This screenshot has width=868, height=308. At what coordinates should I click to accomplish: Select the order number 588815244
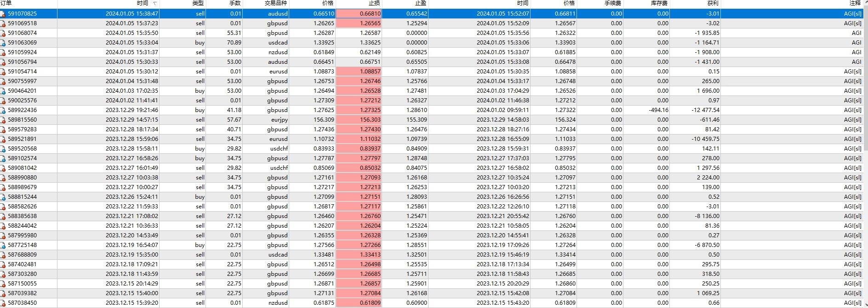(22, 197)
